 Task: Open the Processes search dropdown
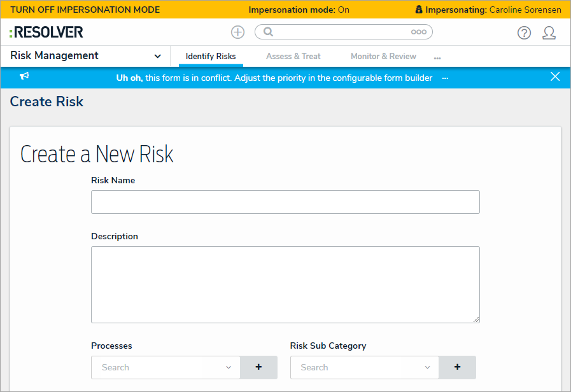[x=166, y=367]
